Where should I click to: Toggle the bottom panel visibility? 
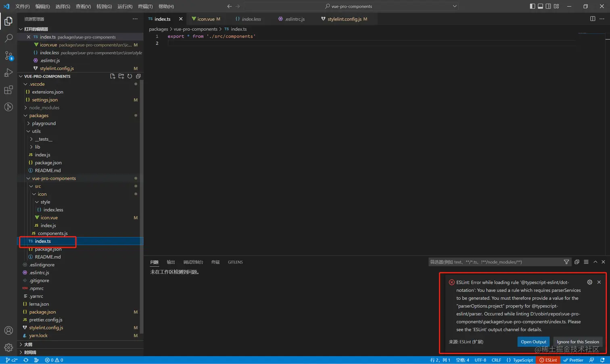[541, 6]
